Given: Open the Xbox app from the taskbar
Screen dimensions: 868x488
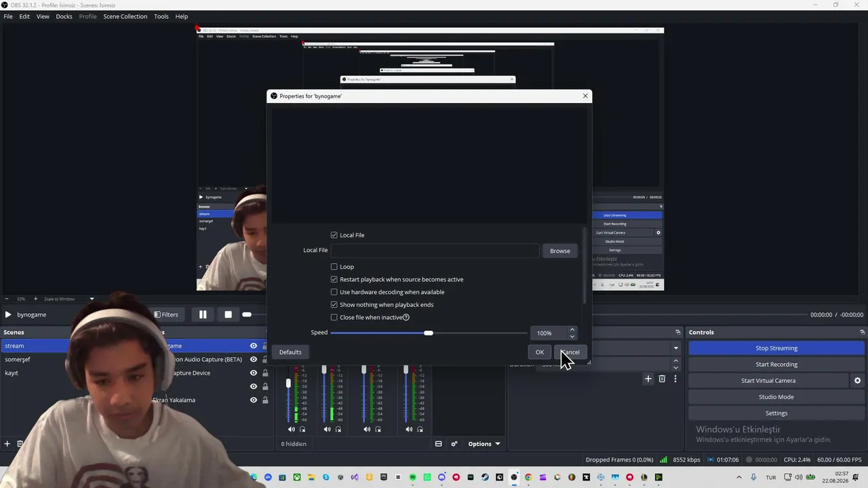Looking at the screenshot, I should click(x=297, y=478).
